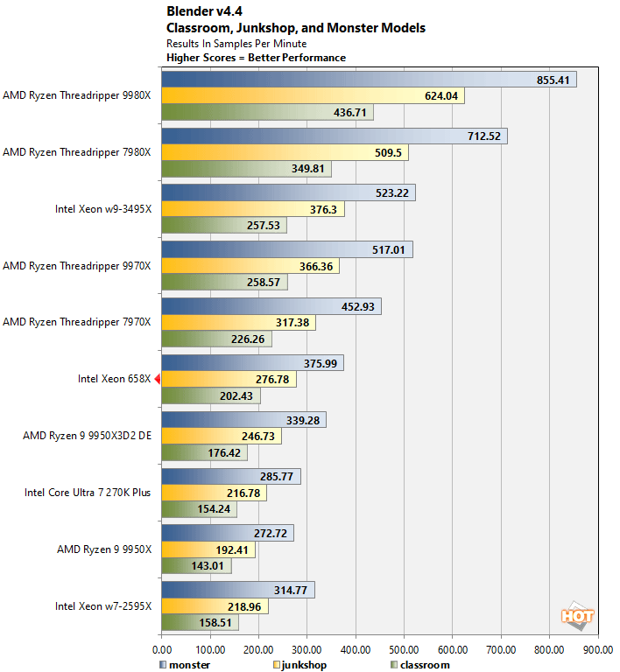Click 'Higher Scores = Better Performance' text

click(x=256, y=58)
